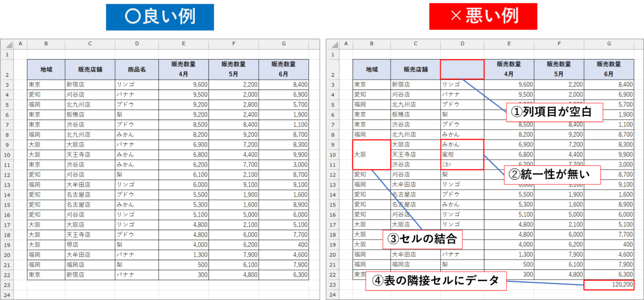Select row 12 header in left sheet
644x300 pixels.
click(x=7, y=175)
